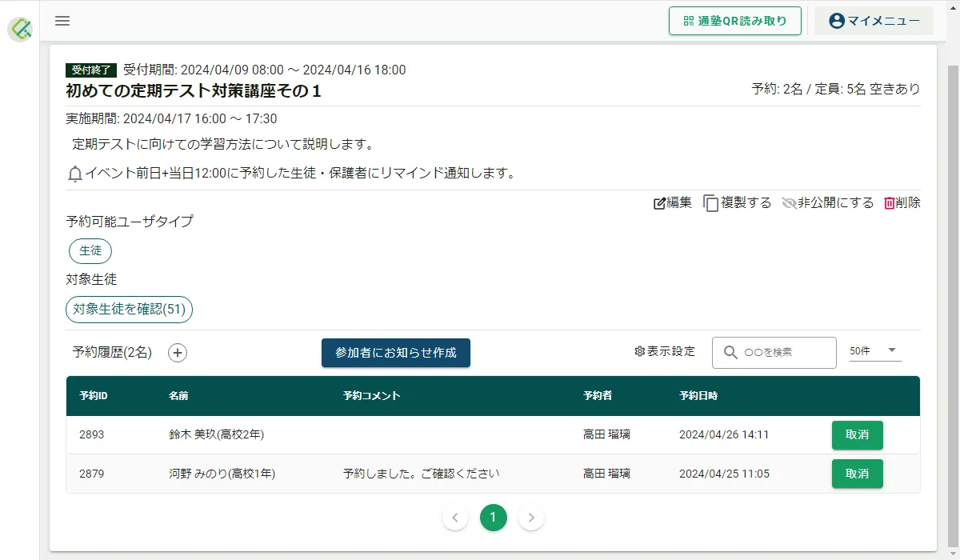Open 表示設定 display settings
The height and width of the screenshot is (560, 960).
tap(665, 352)
